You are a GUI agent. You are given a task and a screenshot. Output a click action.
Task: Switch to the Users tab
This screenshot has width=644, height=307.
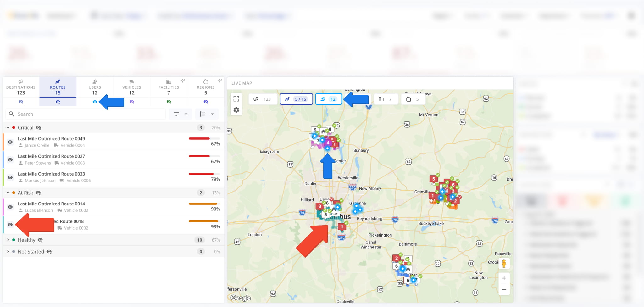point(95,87)
